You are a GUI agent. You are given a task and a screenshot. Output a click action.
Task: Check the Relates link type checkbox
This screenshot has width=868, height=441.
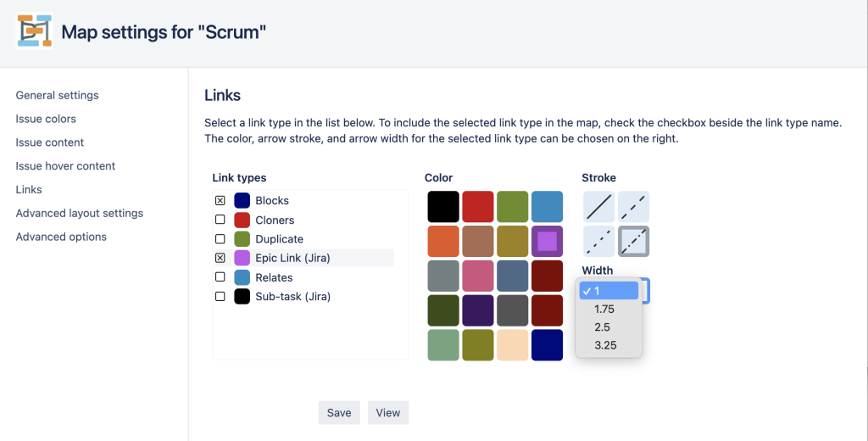tap(220, 277)
